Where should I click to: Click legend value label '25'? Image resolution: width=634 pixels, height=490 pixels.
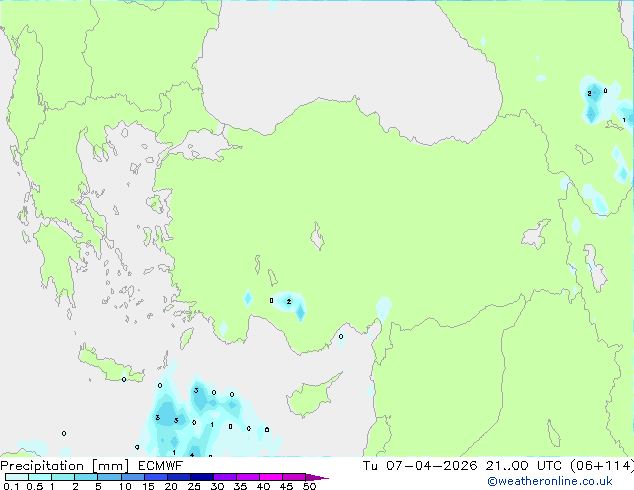coord(194,486)
